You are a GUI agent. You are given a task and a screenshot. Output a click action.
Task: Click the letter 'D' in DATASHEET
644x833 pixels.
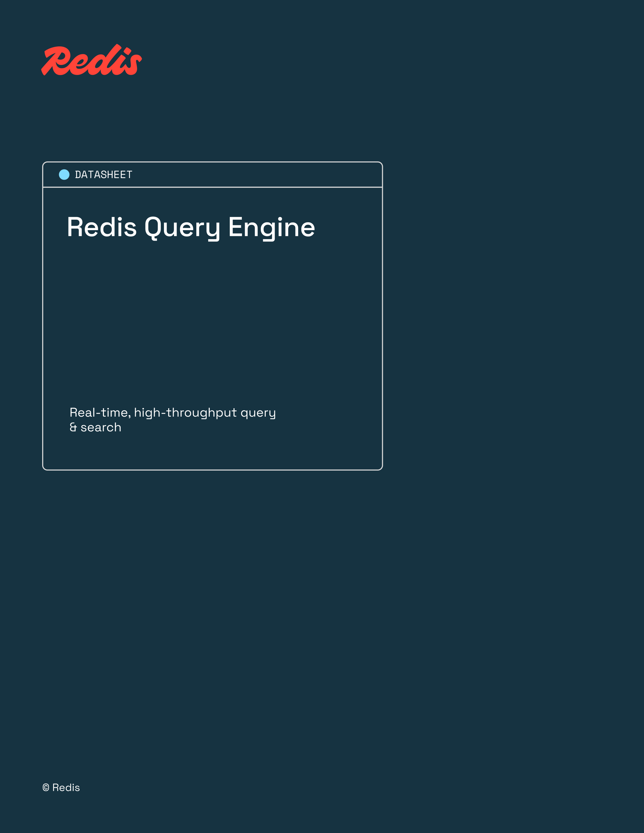tap(78, 175)
